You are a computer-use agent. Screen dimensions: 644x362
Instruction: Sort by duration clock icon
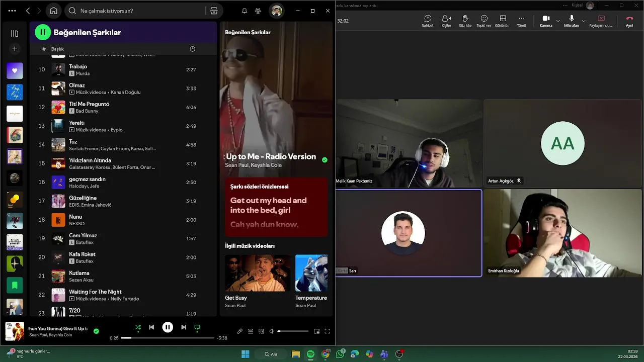[192, 49]
